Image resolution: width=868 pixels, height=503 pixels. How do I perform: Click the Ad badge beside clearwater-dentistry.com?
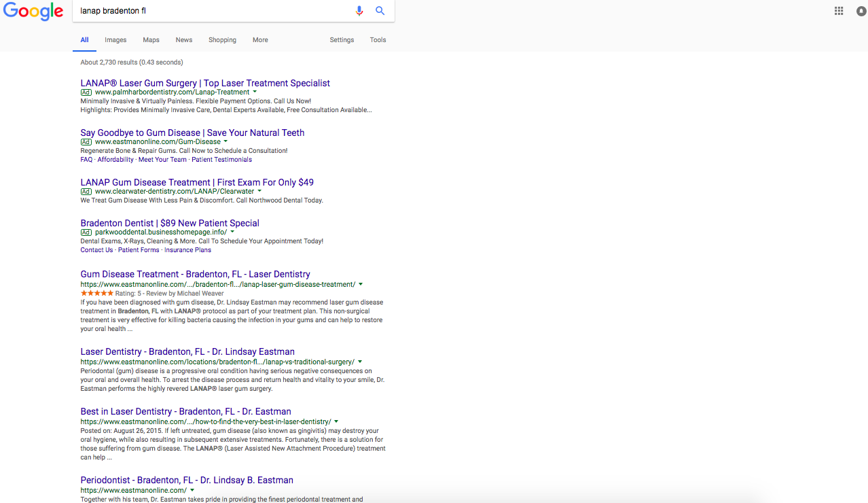click(86, 192)
